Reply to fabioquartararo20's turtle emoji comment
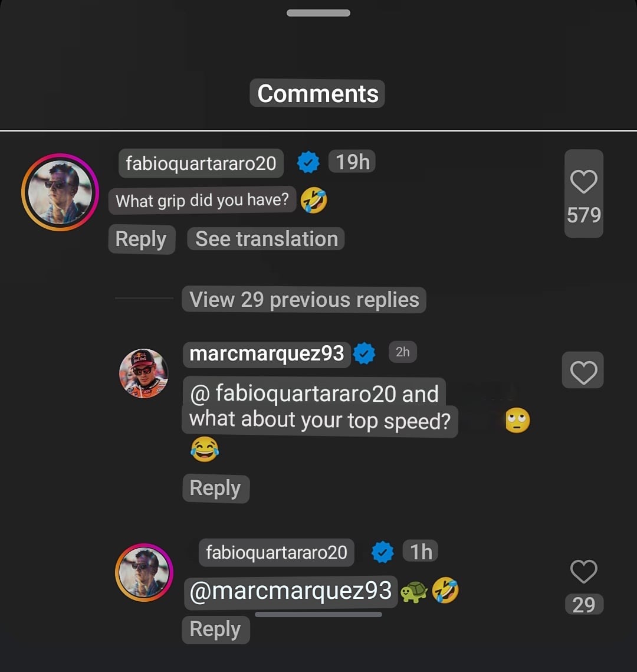637x672 pixels. [x=215, y=630]
